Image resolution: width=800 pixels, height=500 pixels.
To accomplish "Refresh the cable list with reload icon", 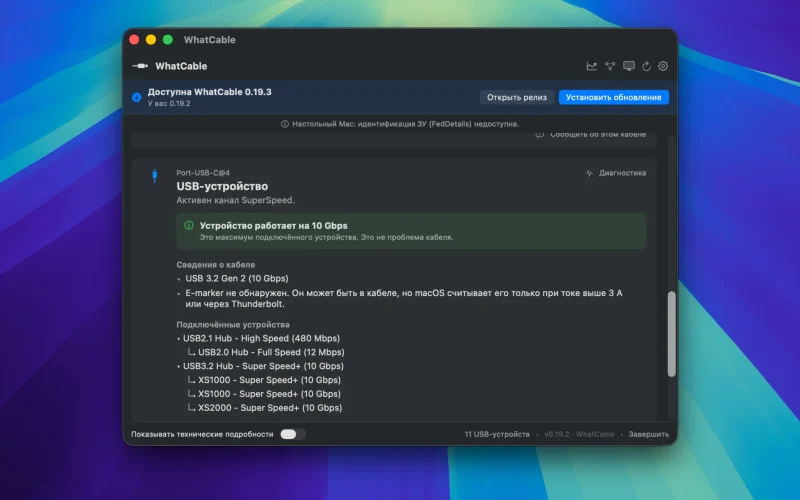I will (646, 66).
